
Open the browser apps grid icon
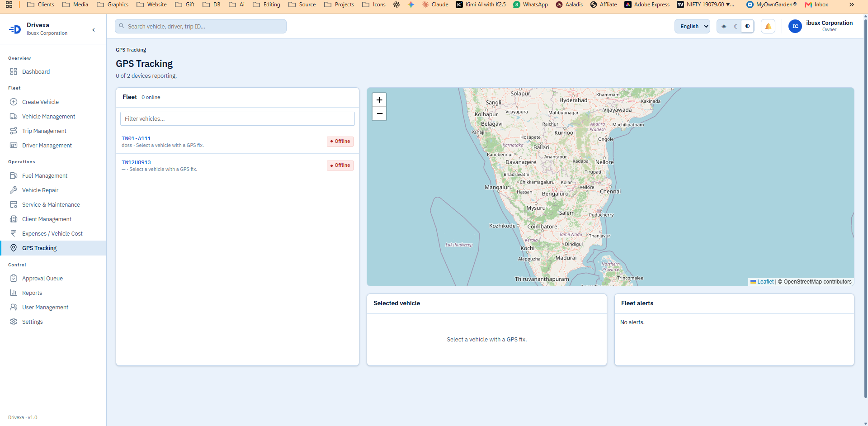pos(9,5)
